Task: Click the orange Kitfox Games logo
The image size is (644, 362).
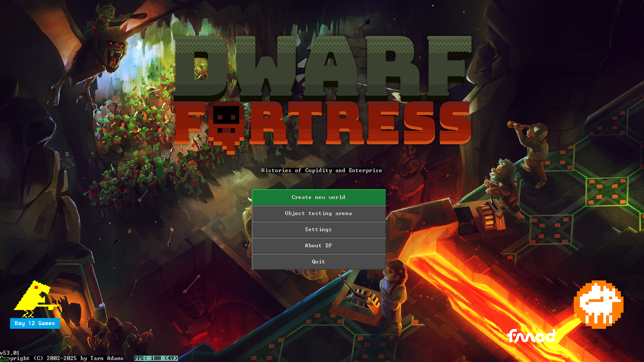Action: point(599,305)
